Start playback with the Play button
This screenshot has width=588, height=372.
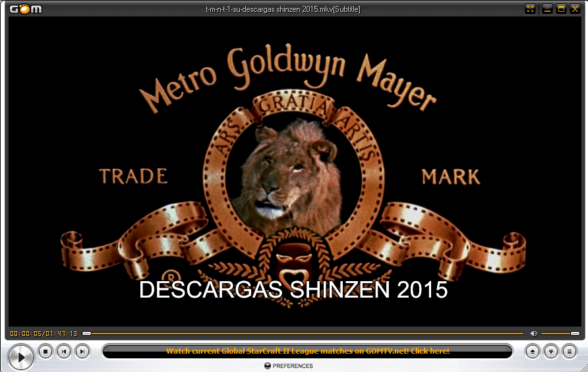pos(21,357)
